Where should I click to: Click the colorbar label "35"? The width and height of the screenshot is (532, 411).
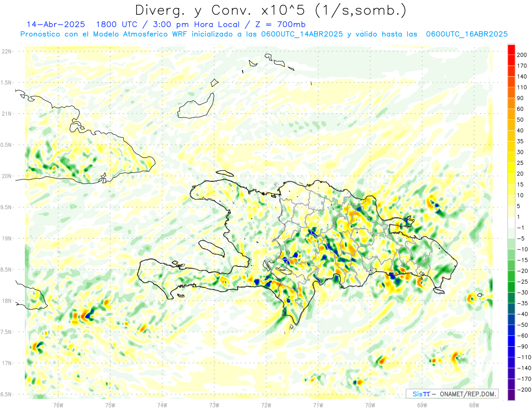(x=521, y=141)
